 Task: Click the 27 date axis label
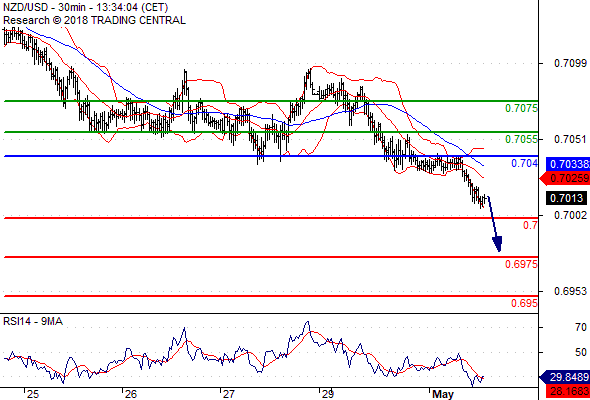[228, 394]
